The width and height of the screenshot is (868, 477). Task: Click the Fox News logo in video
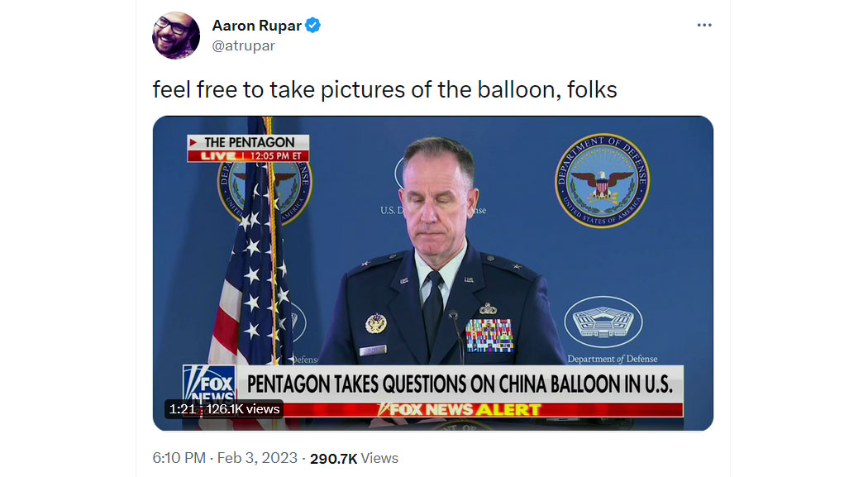point(210,384)
